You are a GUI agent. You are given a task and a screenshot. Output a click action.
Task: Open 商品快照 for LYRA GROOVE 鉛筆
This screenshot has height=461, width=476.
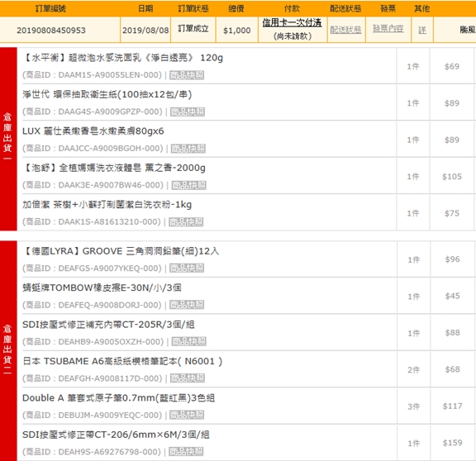tap(187, 268)
